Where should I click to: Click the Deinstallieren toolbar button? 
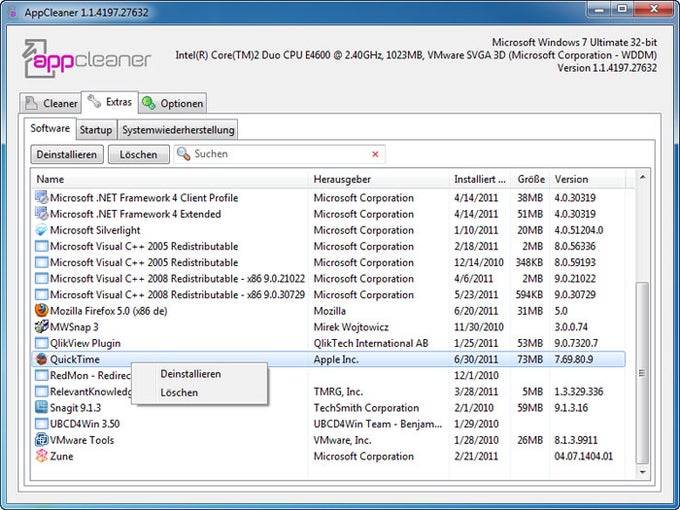click(x=67, y=154)
